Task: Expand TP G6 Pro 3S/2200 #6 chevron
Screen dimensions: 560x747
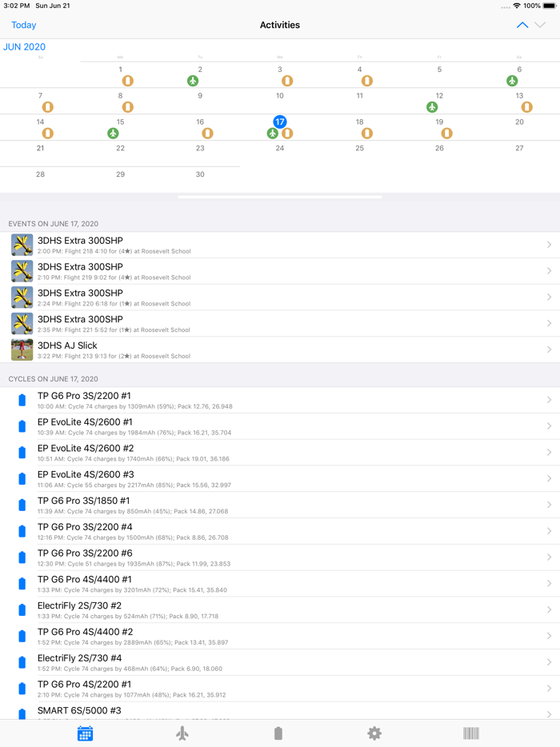Action: tap(549, 557)
